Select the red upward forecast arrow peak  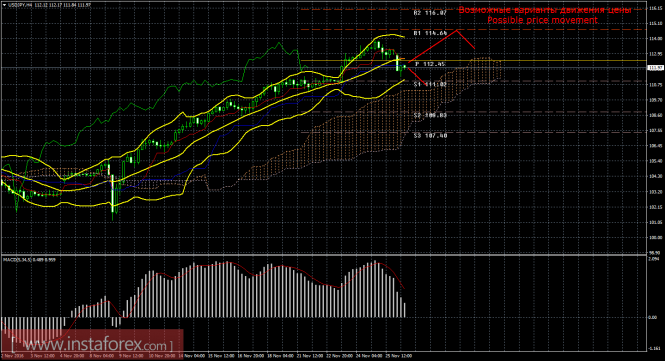(x=457, y=30)
